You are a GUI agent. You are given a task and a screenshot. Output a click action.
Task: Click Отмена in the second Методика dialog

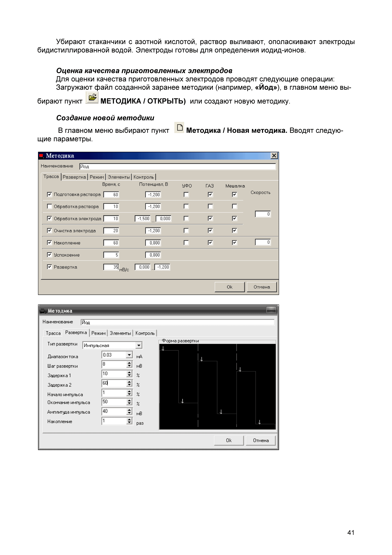[261, 440]
